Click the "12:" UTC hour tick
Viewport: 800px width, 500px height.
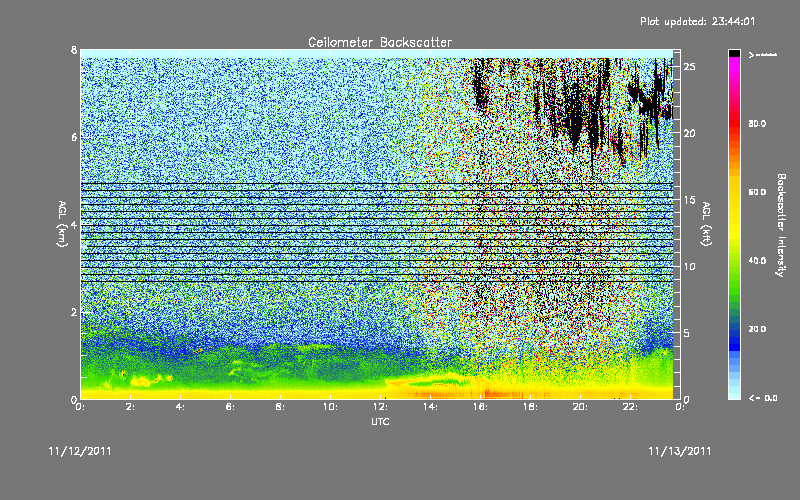point(381,407)
